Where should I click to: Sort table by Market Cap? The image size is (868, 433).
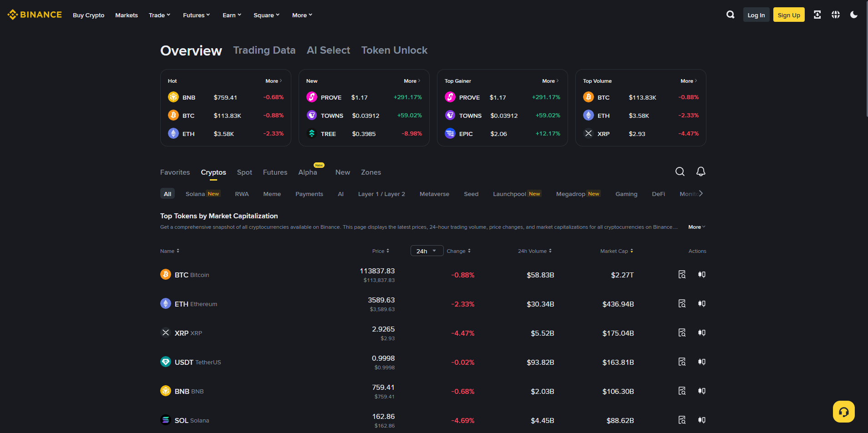pos(617,251)
